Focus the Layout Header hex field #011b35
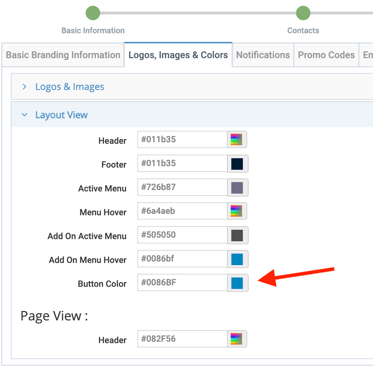Screen dimensions: 373x367 click(182, 140)
